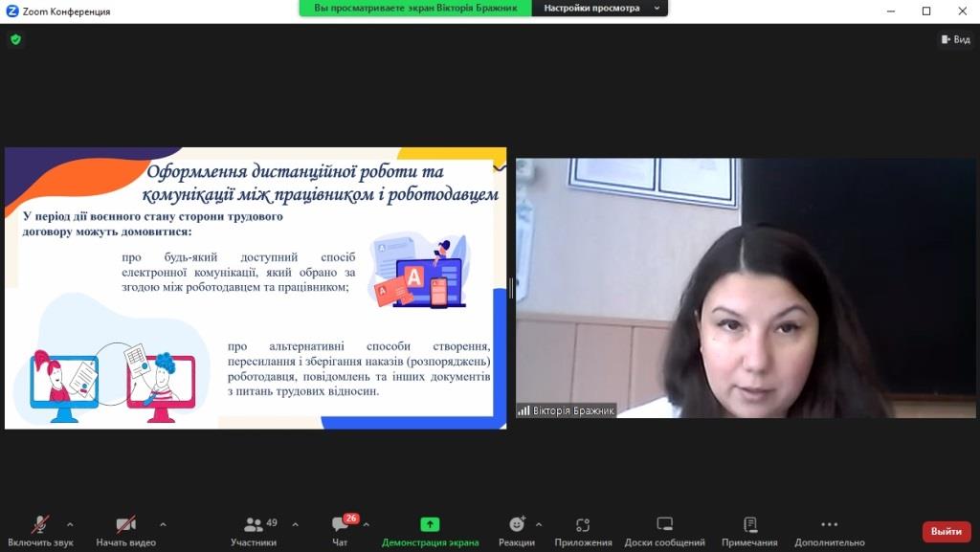Open the Чат panel with 26 unread

(x=341, y=531)
